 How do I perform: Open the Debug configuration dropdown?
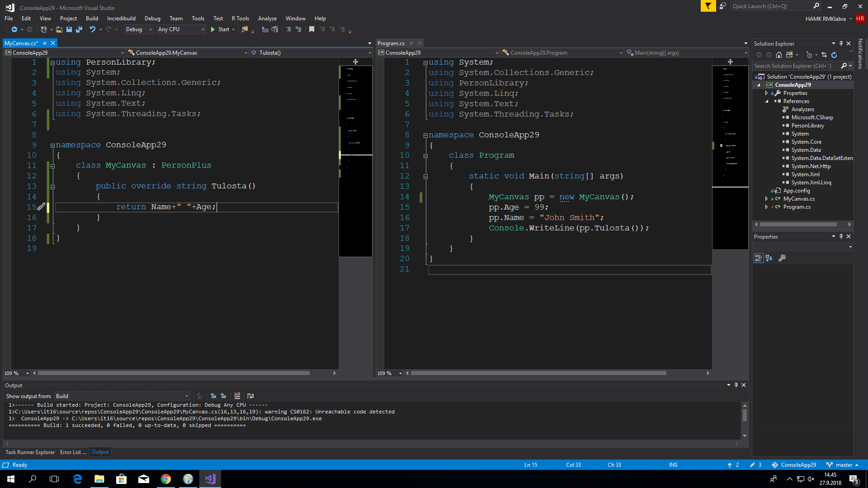point(139,29)
